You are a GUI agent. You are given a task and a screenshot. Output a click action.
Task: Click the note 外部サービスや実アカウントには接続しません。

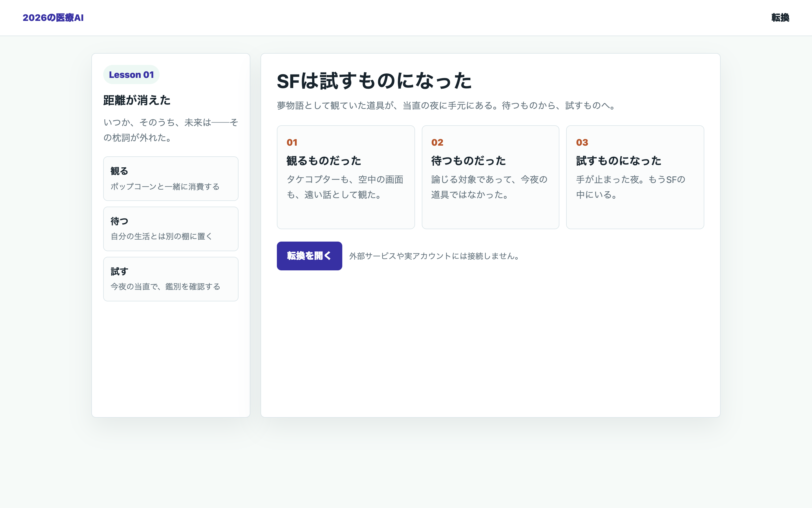tap(434, 256)
